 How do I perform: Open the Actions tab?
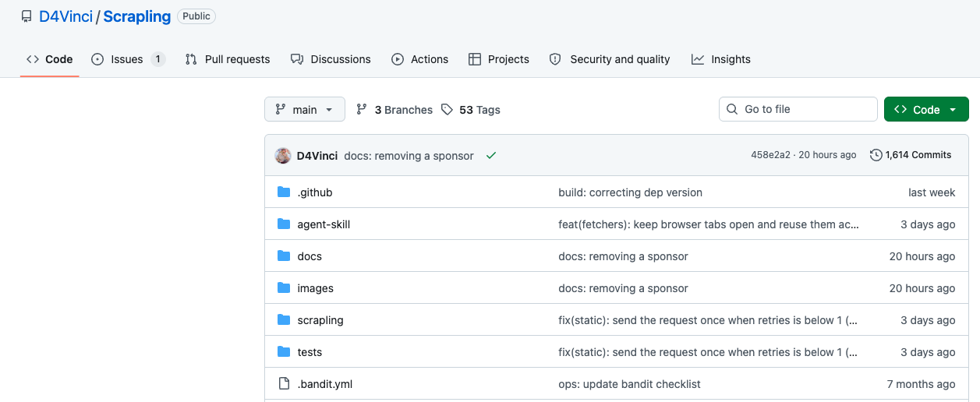tap(420, 59)
